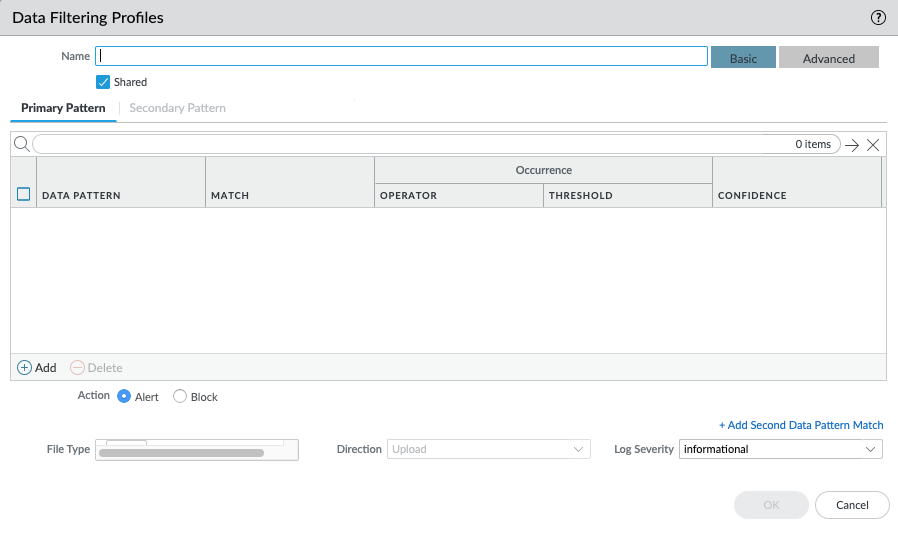Click into the Name input field
Viewport: 898px width, 533px height.
[x=401, y=57]
